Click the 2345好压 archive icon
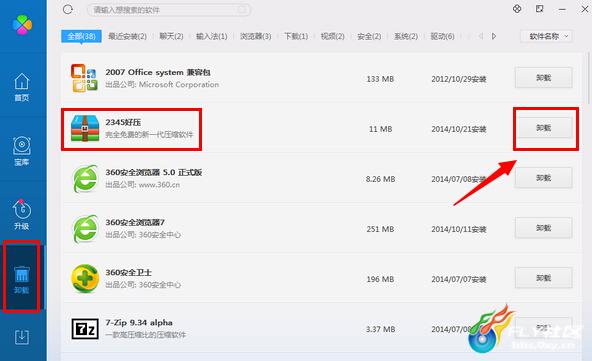This screenshot has width=592, height=361. (85, 128)
